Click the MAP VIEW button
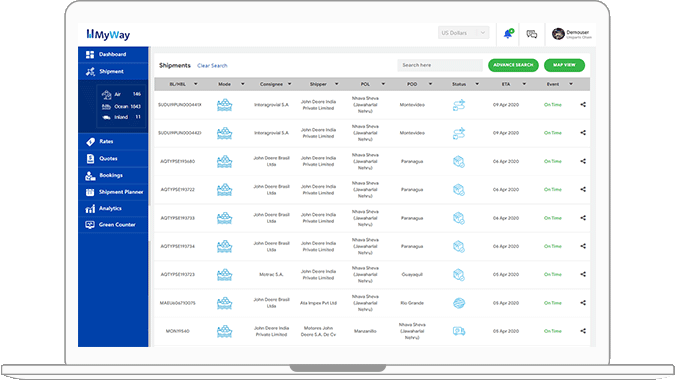This screenshot has width=675, height=380. [564, 65]
